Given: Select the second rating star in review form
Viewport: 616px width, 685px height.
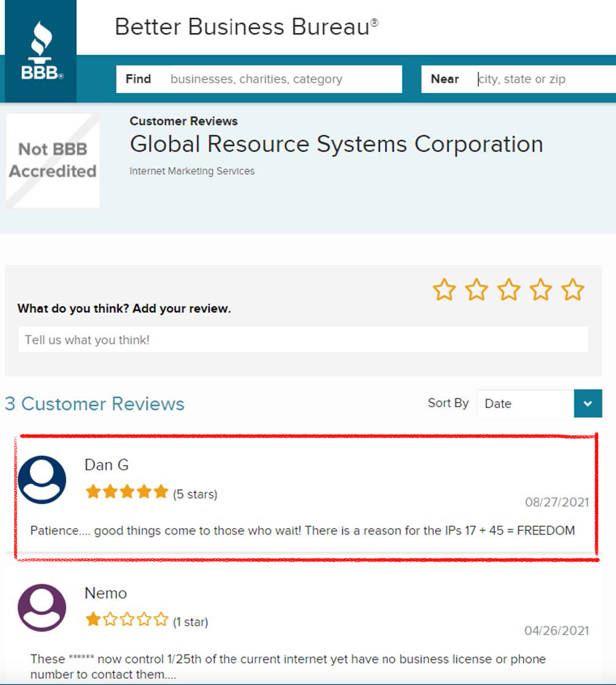Looking at the screenshot, I should pos(477,290).
